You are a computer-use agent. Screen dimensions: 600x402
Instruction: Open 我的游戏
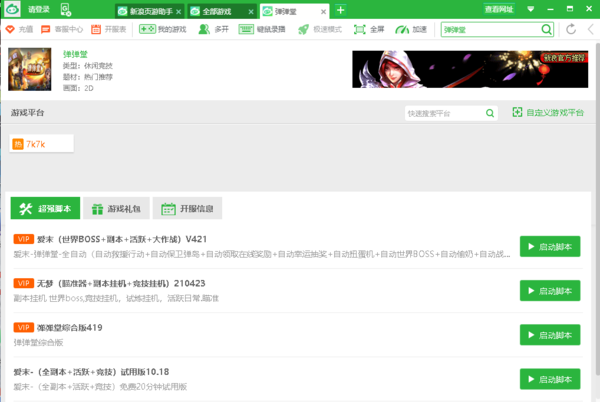[162, 29]
